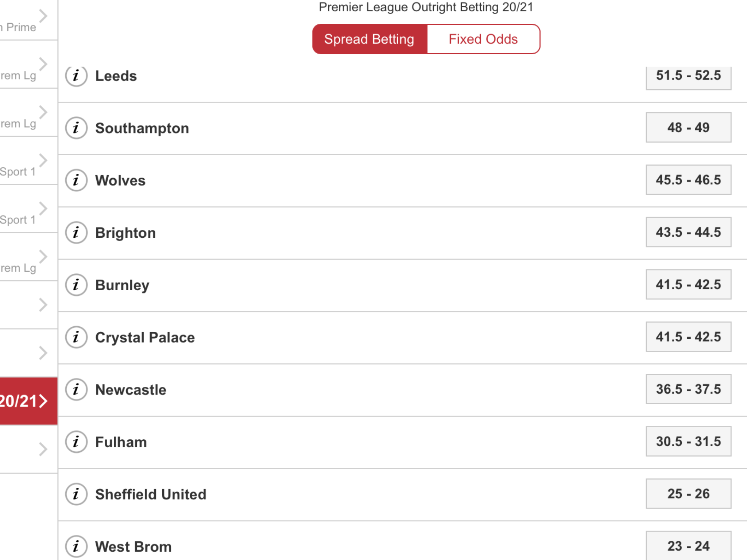Screen dimensions: 747x560
Task: Open info icon for Wolves
Action: pos(76,180)
